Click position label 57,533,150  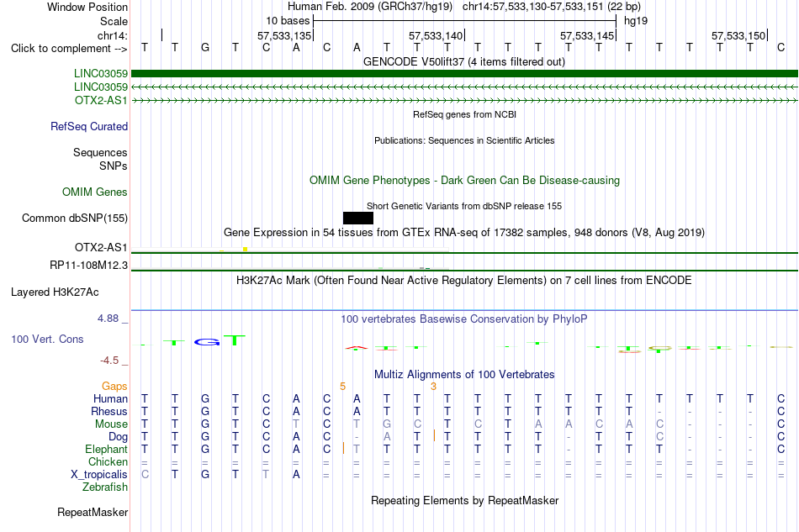point(738,35)
